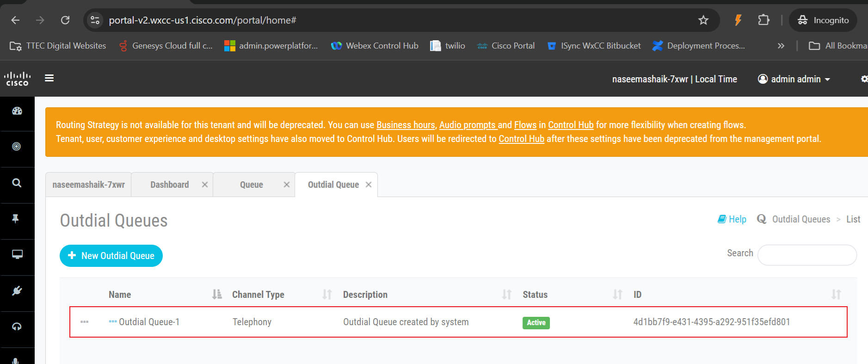Image resolution: width=868 pixels, height=364 pixels.
Task: Close the Dashboard tab
Action: pyautogui.click(x=204, y=185)
